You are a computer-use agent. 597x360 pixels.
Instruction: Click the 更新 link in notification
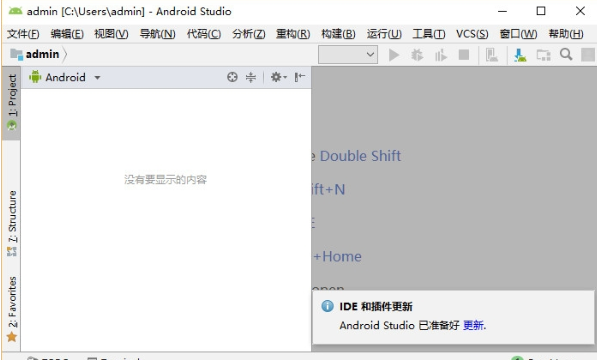(473, 326)
